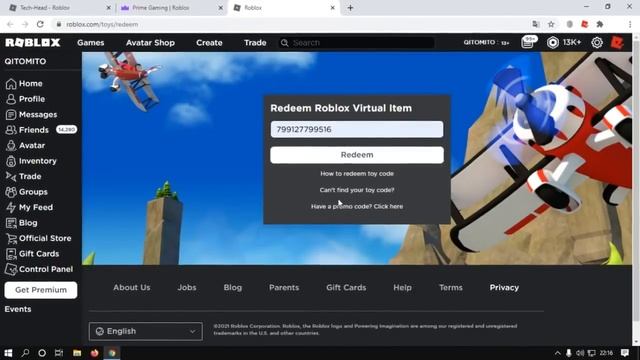Open Games in top navigation
The image size is (640, 360).
(x=91, y=42)
